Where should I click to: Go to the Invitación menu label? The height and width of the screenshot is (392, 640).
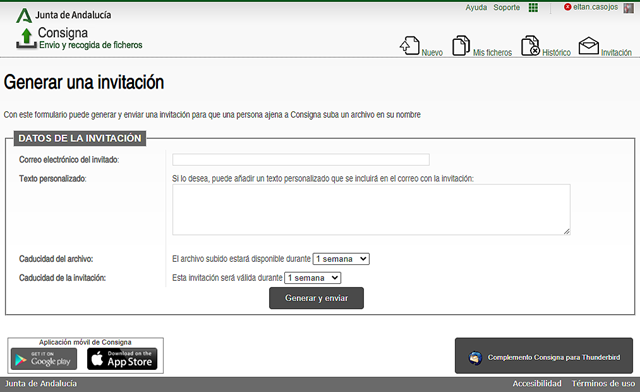pyautogui.click(x=616, y=53)
